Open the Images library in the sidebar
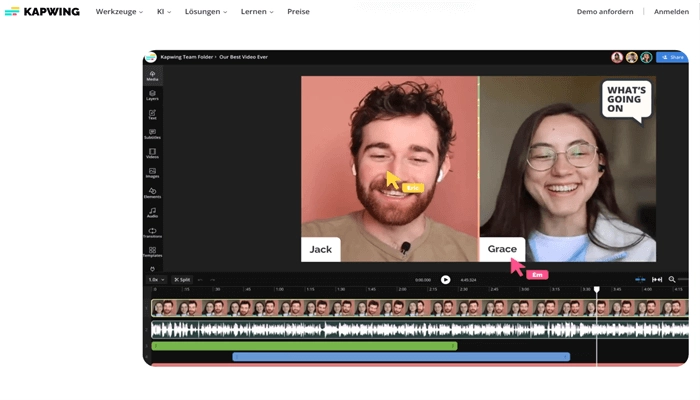 (x=152, y=173)
